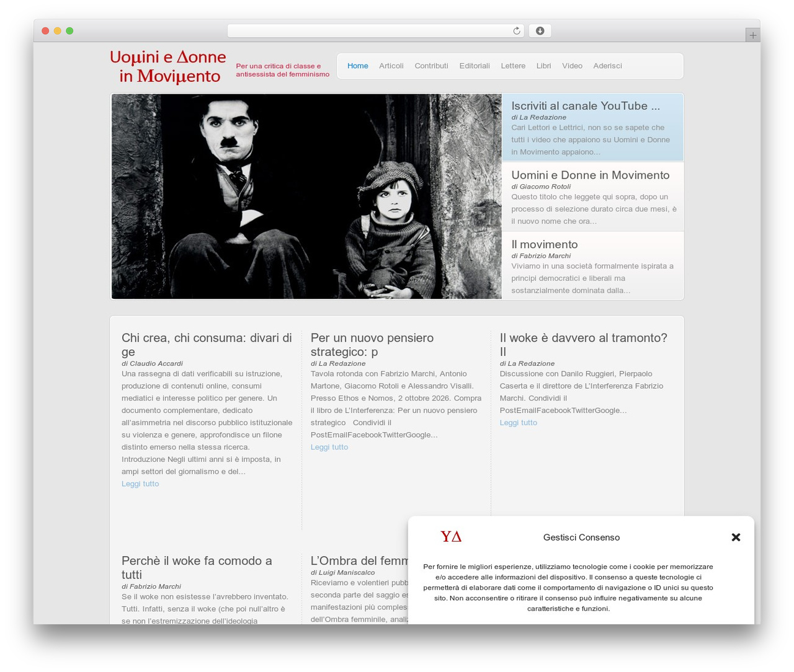794x672 pixels.
Task: Click 'Leggi tutto' under 'Il woke è davvero al tramonto?'
Action: click(519, 423)
